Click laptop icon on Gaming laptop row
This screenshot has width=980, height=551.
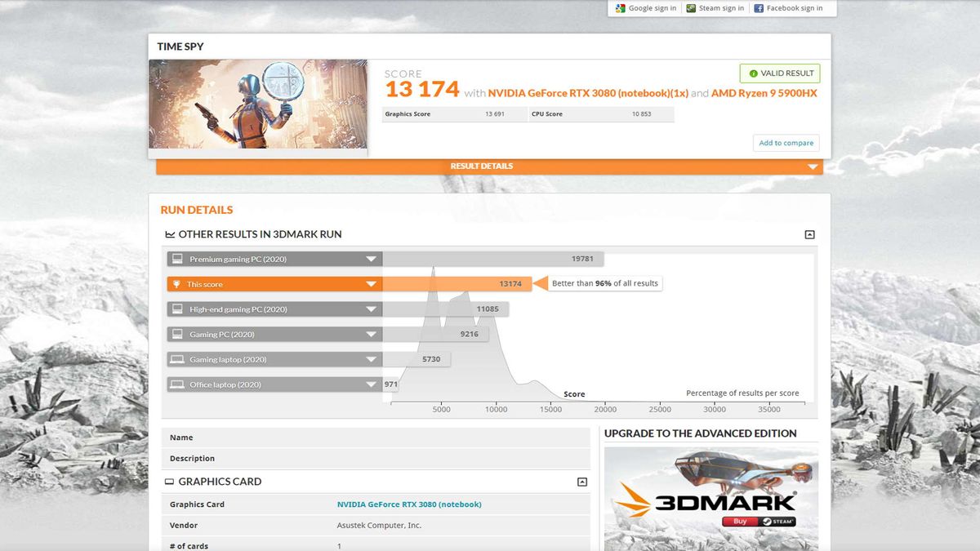click(176, 359)
